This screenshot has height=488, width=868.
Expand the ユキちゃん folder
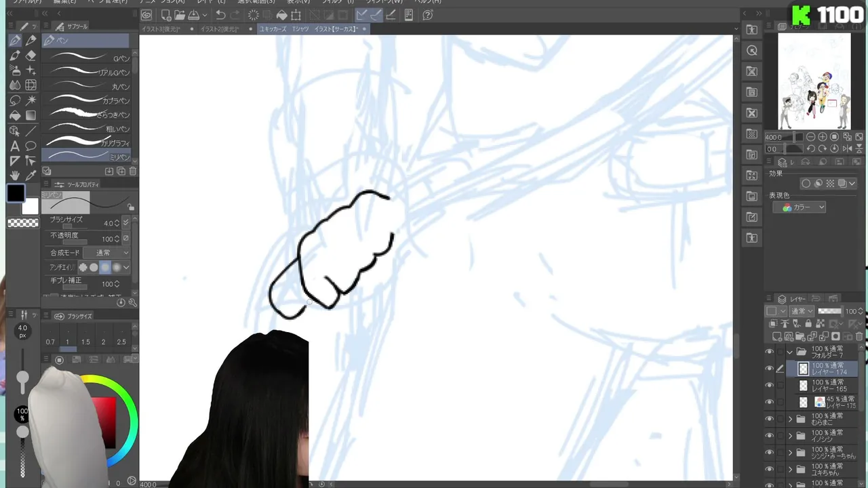789,469
